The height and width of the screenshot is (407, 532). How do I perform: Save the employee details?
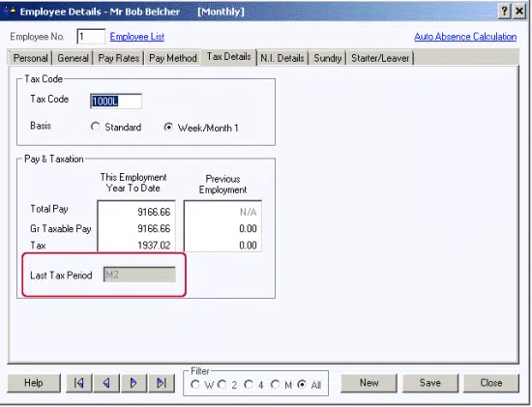coord(430,383)
